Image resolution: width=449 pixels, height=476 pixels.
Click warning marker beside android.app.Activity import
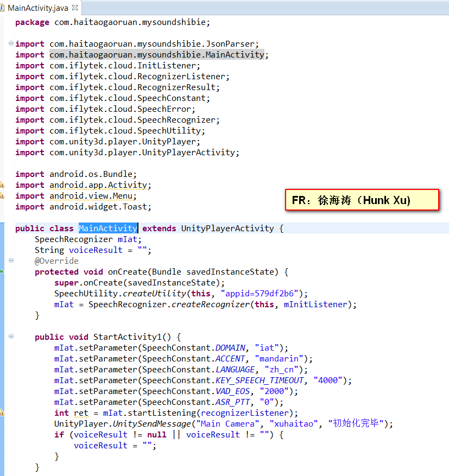2,185
